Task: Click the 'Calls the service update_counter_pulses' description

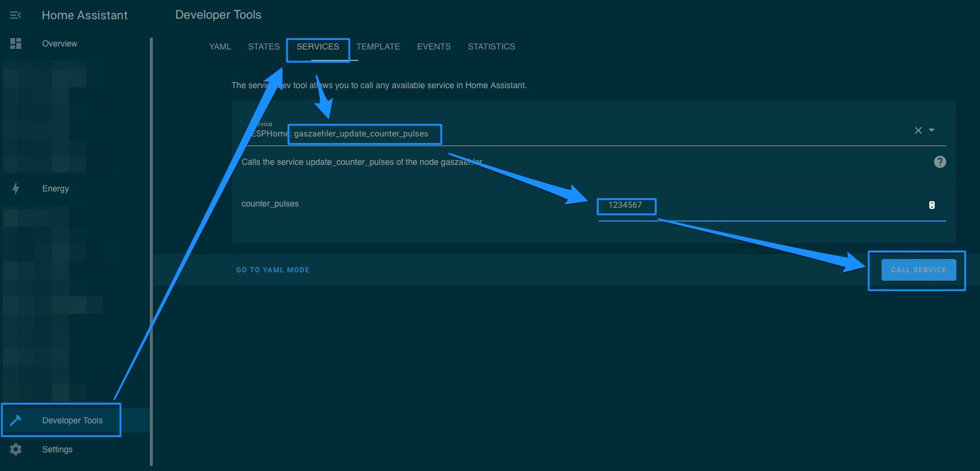Action: coord(362,162)
